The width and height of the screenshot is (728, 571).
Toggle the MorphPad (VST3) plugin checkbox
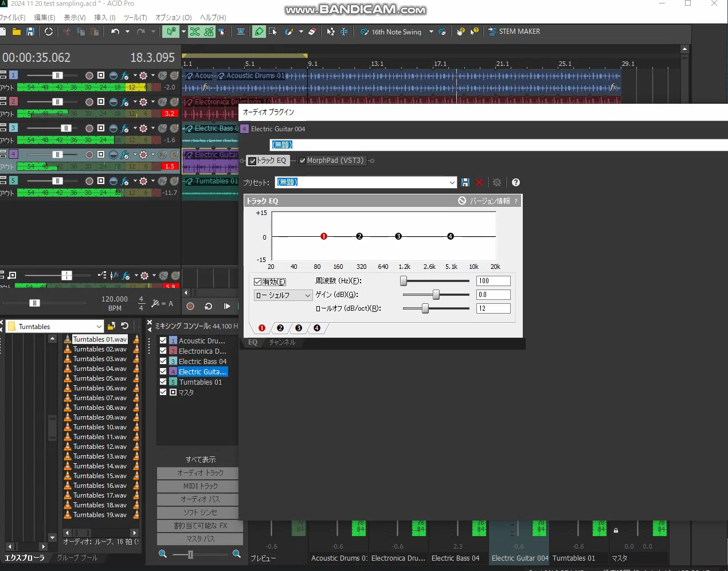point(302,161)
